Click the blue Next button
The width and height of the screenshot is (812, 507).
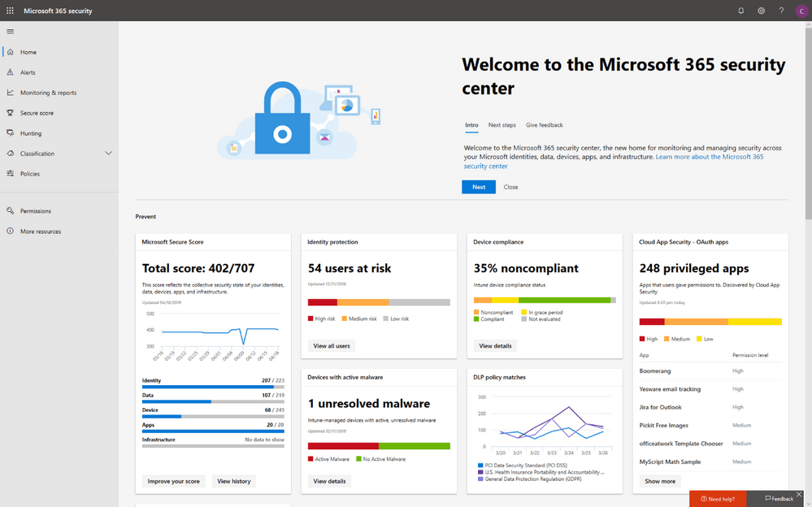[479, 187]
